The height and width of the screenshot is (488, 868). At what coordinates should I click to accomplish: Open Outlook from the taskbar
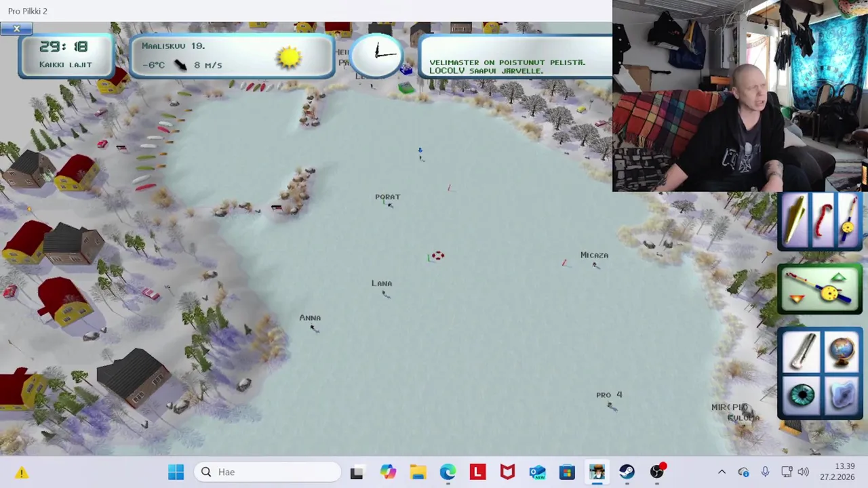pyautogui.click(x=537, y=472)
